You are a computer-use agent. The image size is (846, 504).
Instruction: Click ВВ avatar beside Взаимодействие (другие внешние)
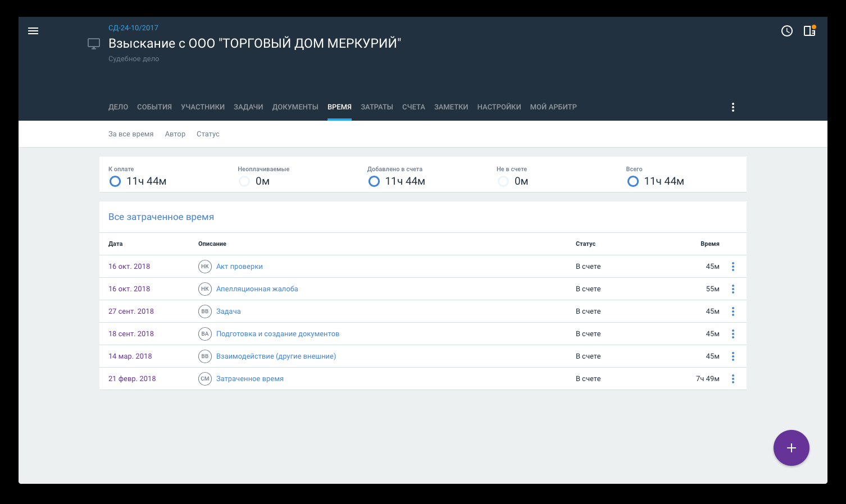click(205, 356)
